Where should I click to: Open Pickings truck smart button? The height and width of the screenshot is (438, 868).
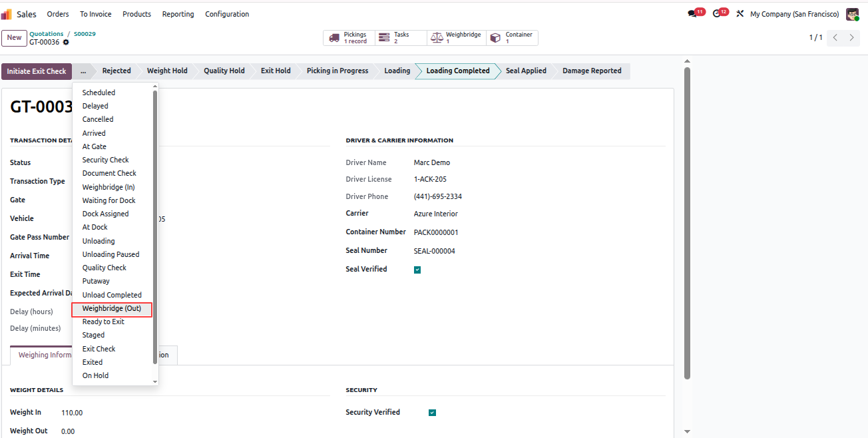click(x=349, y=38)
